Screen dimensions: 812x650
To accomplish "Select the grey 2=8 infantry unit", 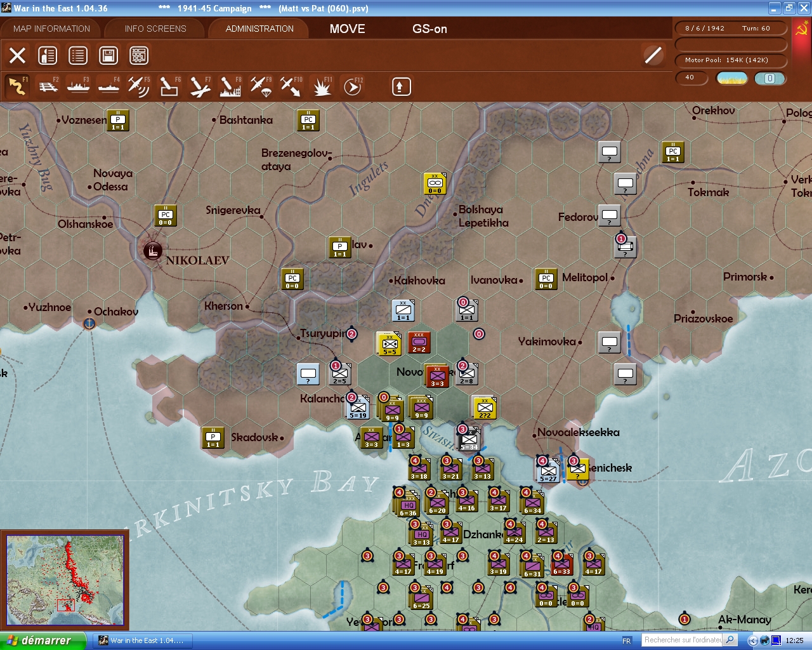I will click(x=466, y=374).
